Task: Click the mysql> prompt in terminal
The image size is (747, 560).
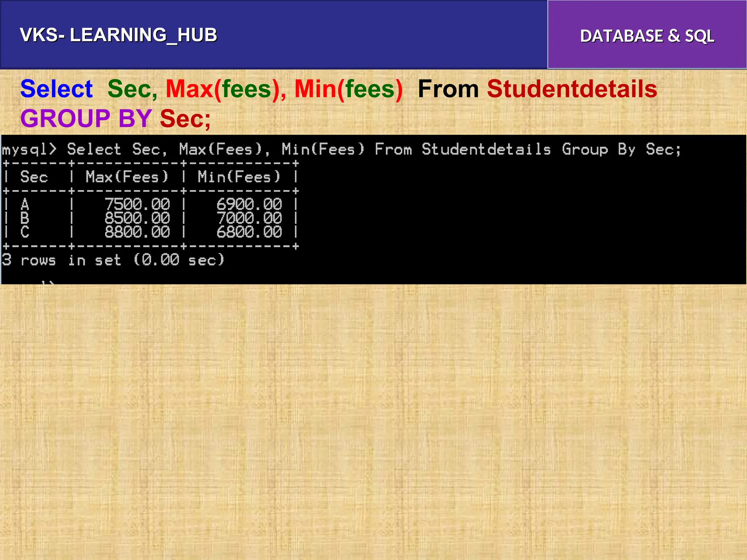Action: pyautogui.click(x=30, y=149)
